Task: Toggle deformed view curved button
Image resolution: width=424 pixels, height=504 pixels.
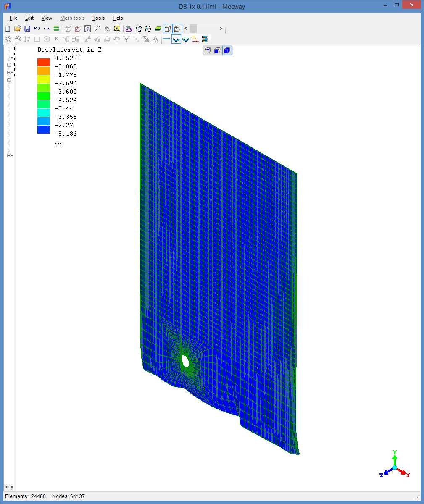Action: click(176, 39)
